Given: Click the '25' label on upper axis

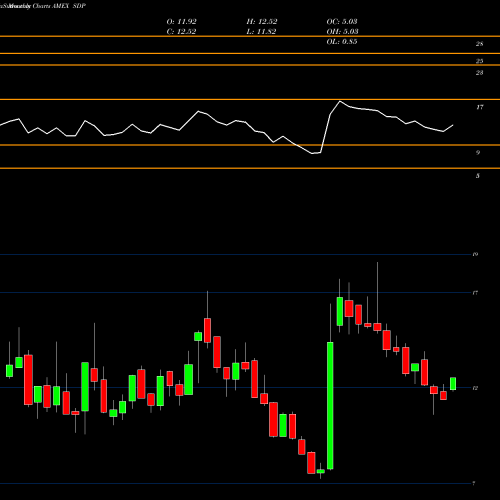Looking at the screenshot, I should (479, 61).
